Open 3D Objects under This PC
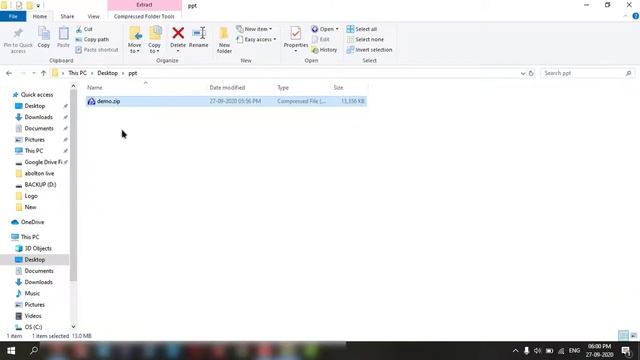 [38, 248]
